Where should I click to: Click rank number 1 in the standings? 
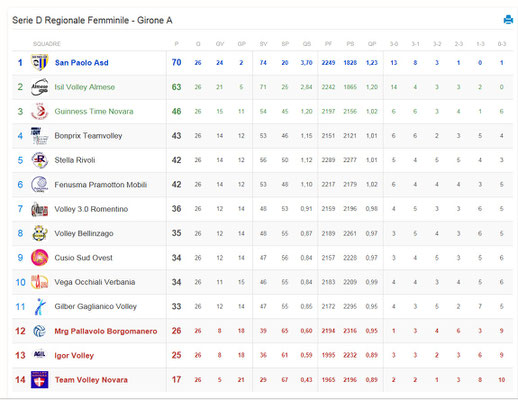tap(20, 62)
